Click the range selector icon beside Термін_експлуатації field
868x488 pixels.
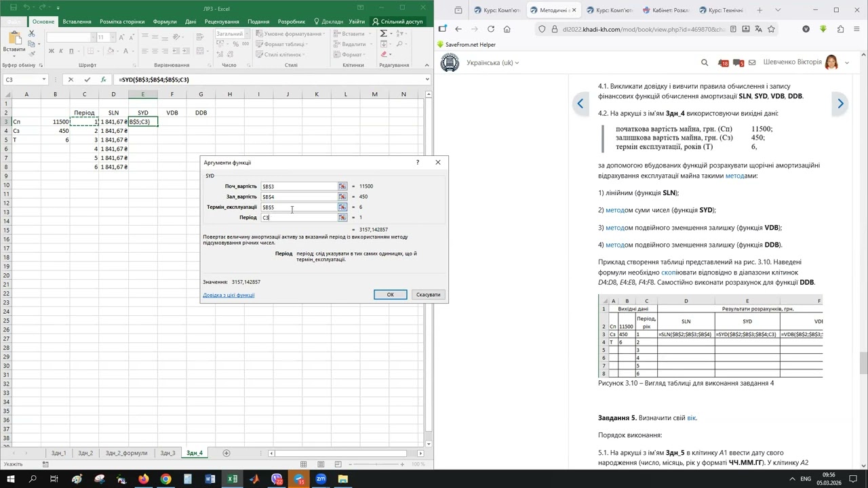(342, 207)
